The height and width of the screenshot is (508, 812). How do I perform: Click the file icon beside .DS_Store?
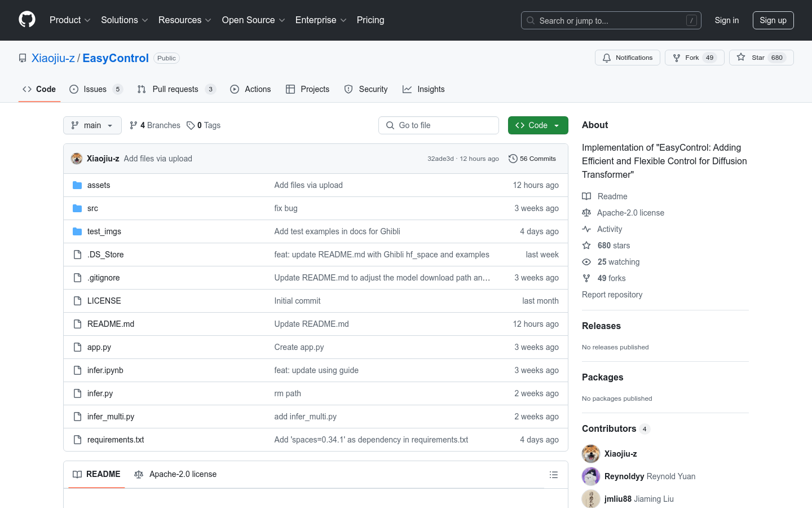77,255
